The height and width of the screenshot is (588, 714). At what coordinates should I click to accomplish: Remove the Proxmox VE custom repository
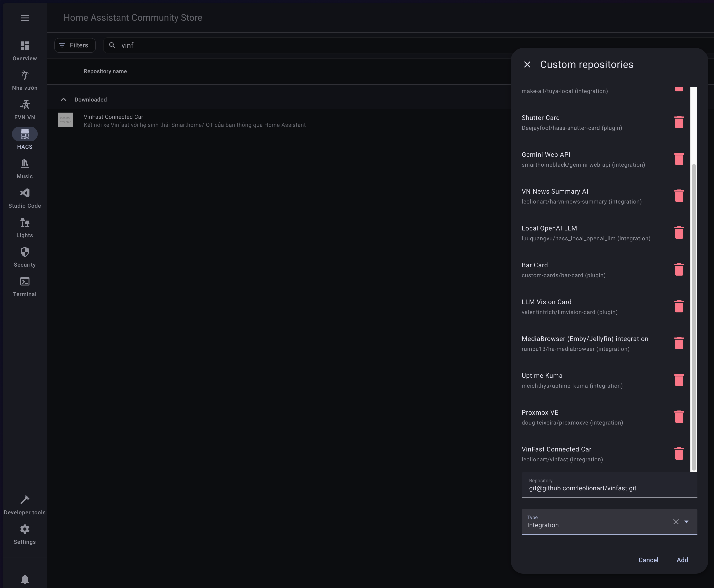(679, 417)
